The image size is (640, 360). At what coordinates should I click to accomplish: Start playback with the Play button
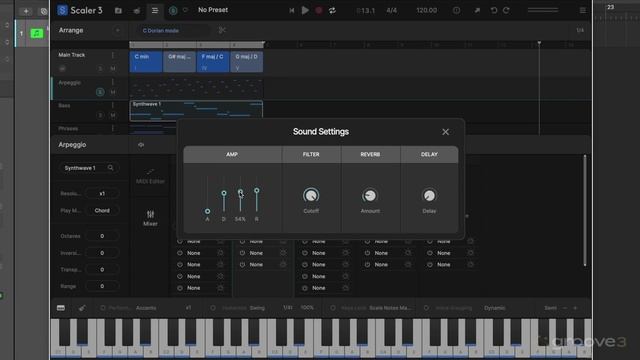pos(305,10)
